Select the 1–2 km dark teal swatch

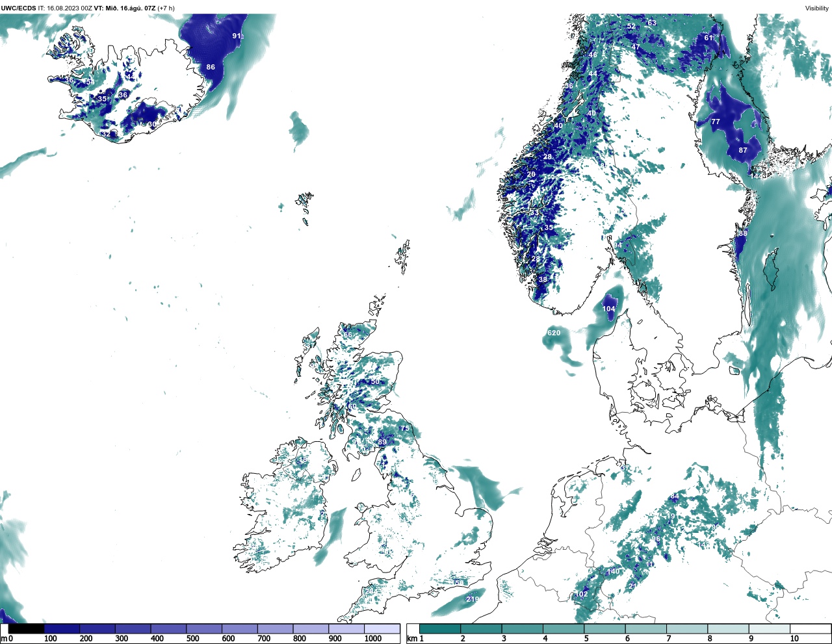pyautogui.click(x=440, y=628)
